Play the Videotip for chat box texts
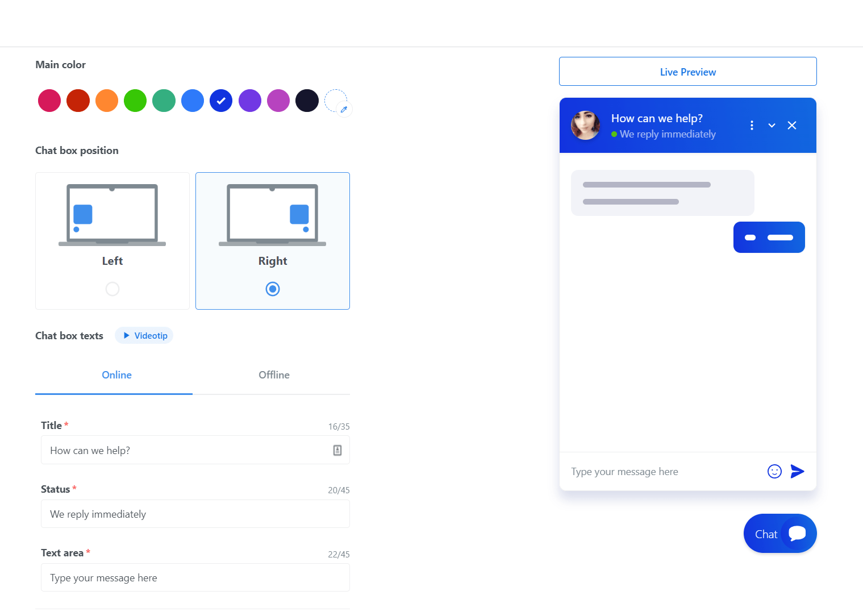Image resolution: width=863 pixels, height=616 pixels. point(144,336)
